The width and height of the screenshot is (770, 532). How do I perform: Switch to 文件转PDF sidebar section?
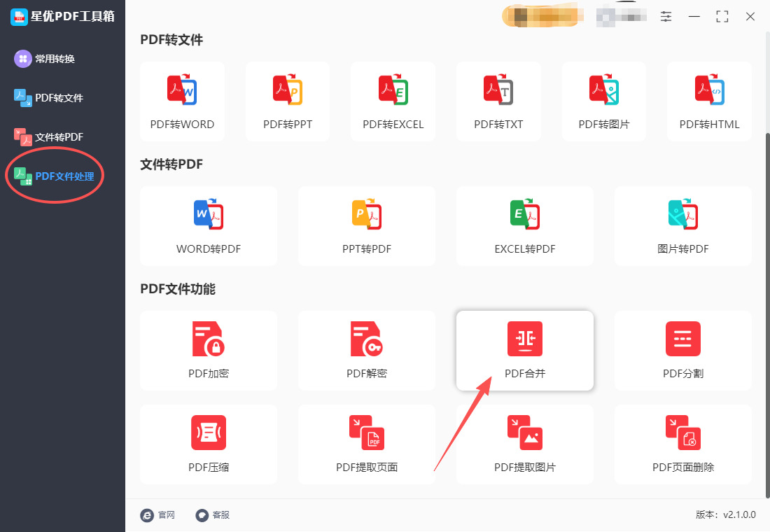(48, 137)
